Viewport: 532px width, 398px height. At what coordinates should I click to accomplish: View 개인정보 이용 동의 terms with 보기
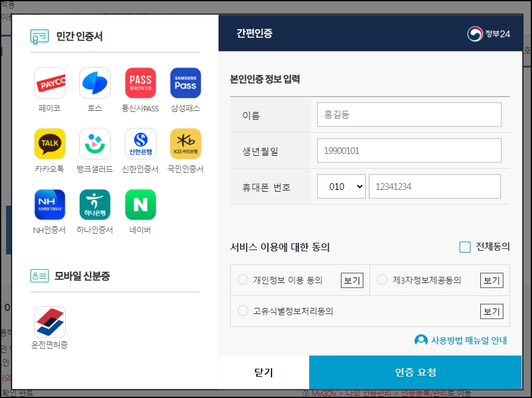click(352, 281)
